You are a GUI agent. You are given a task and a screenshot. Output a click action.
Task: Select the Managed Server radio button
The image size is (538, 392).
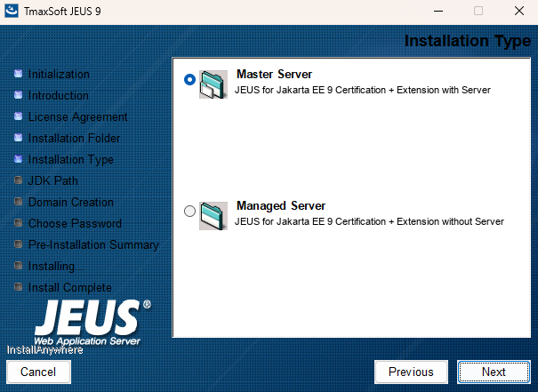[x=189, y=212]
